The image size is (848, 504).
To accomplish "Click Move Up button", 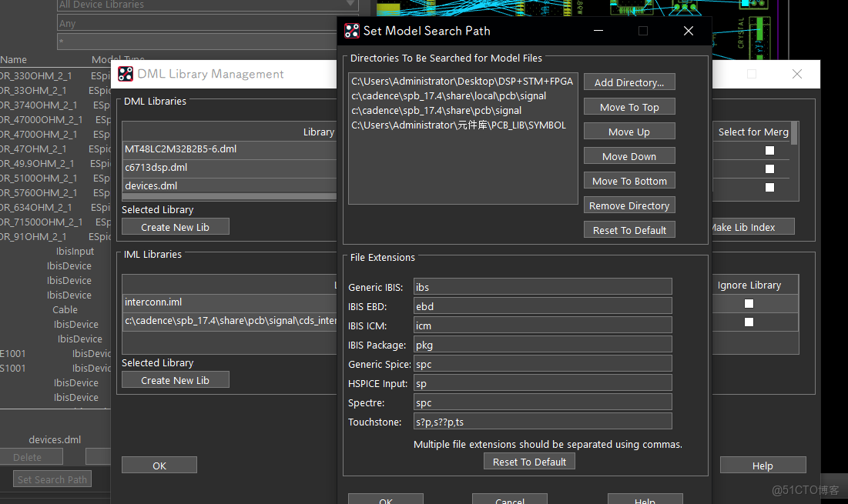I will coord(629,132).
